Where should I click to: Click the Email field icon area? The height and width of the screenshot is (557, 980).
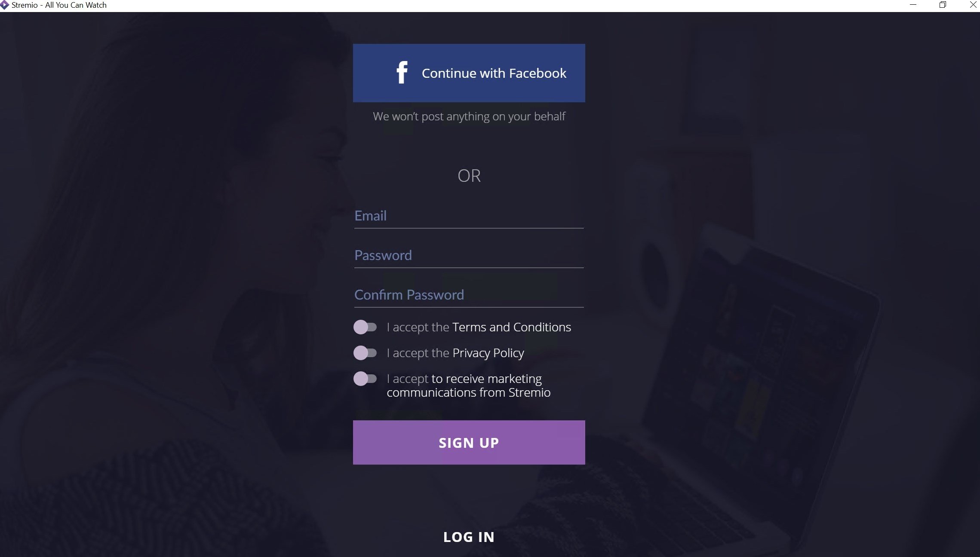coord(468,215)
